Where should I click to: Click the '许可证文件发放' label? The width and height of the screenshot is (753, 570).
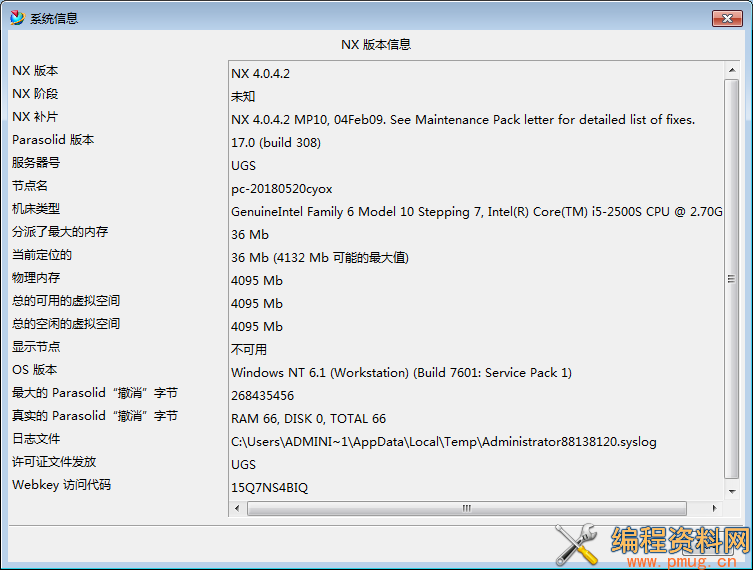coord(54,462)
